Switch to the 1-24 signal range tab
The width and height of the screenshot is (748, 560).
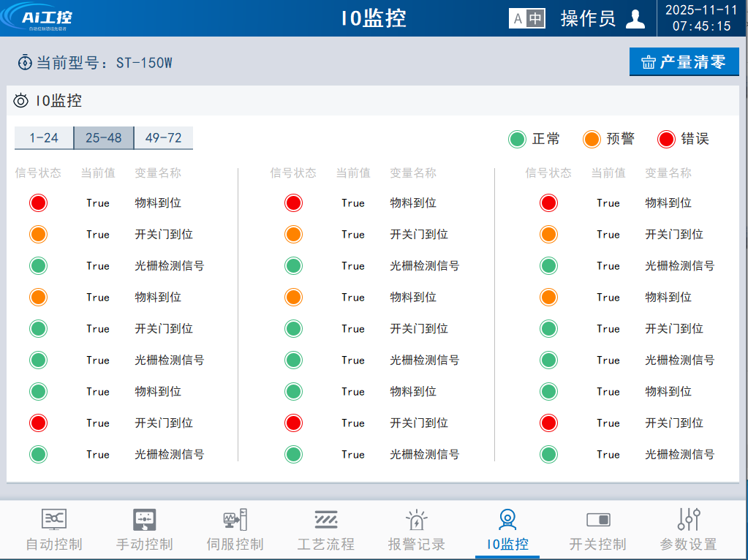(x=44, y=138)
